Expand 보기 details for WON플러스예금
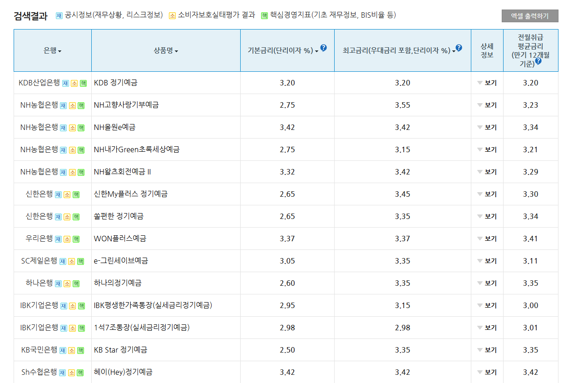The height and width of the screenshot is (383, 588). pos(487,239)
